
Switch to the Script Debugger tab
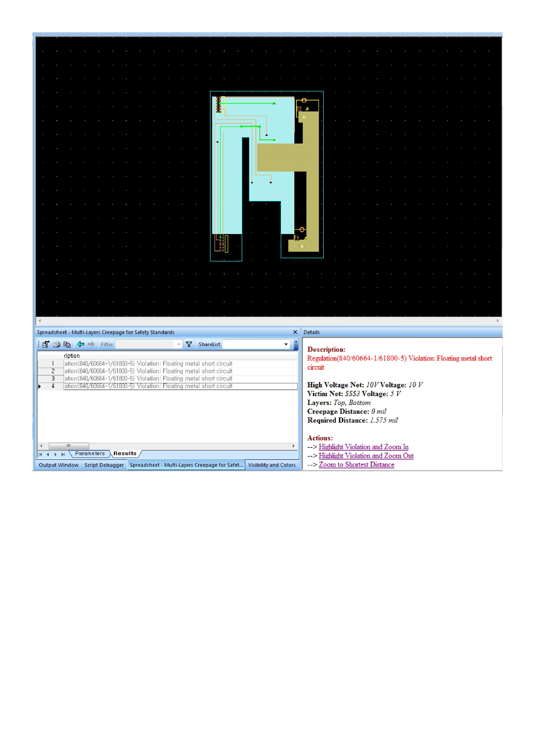104,465
